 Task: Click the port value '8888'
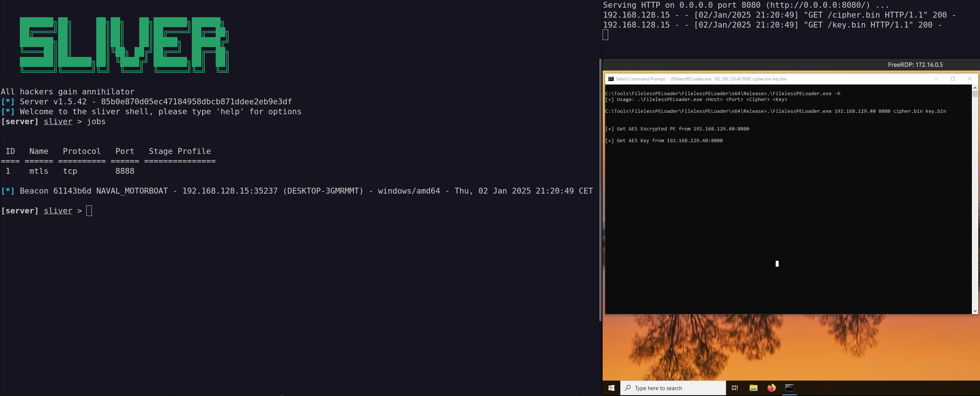click(125, 171)
